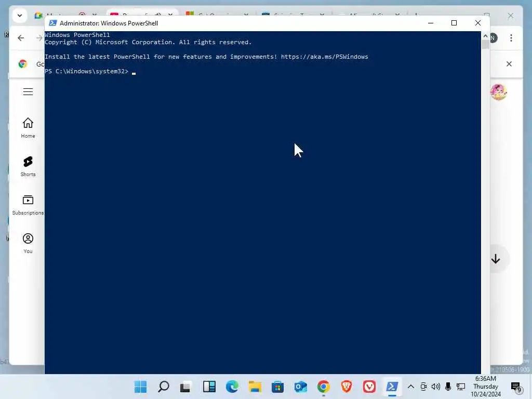Viewport: 532px width, 399px height.
Task: Minimize the PowerShell window
Action: click(x=431, y=23)
